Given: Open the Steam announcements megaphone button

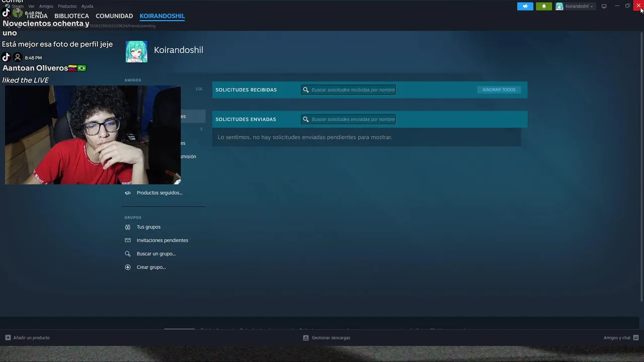Looking at the screenshot, I should (525, 7).
